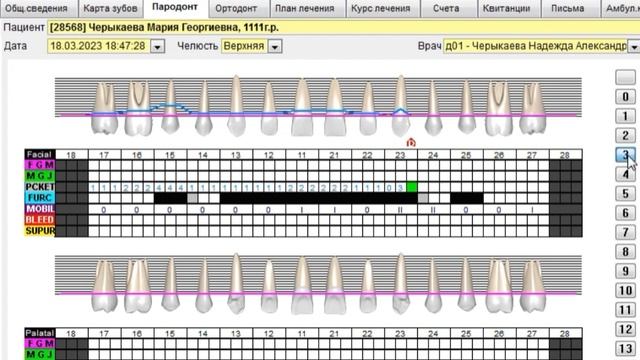The height and width of the screenshot is (360, 640).
Task: Select the Пародонт tab
Action: 175,7
